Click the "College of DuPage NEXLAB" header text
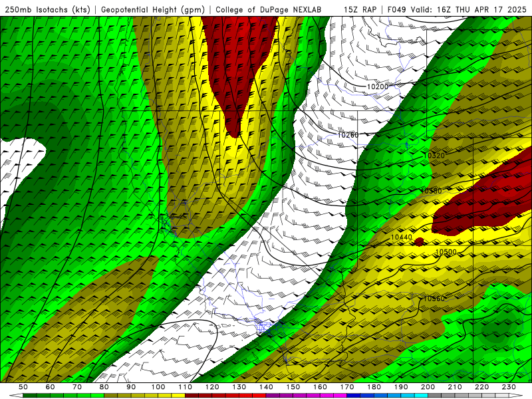This screenshot has width=532, height=399. pos(269,9)
